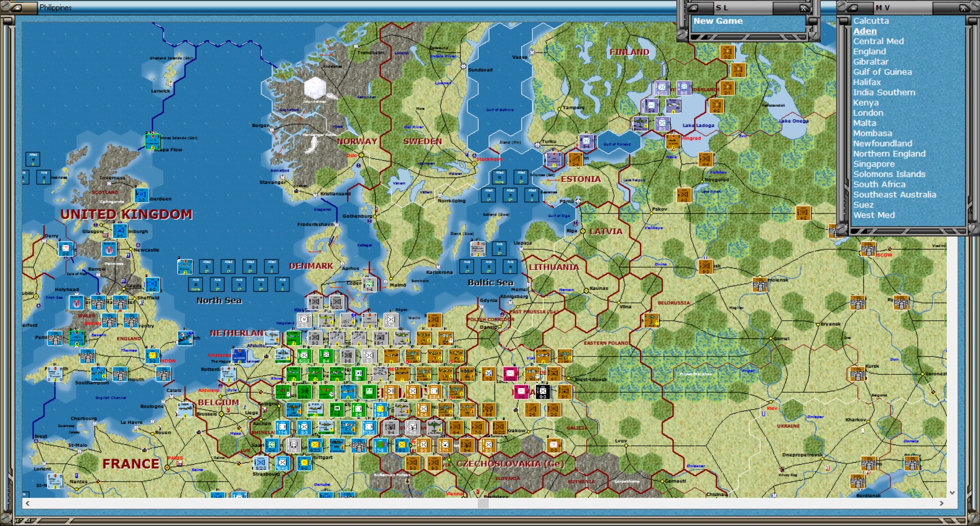This screenshot has height=526, width=980.
Task: Click the 6-5 purple unit near Lake Ladoga
Action: pyautogui.click(x=684, y=88)
